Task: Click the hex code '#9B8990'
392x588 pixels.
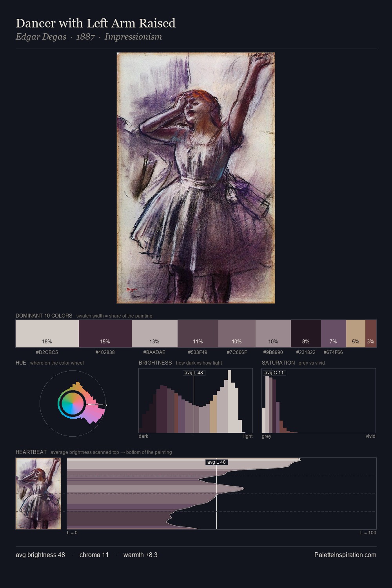Action: [273, 352]
